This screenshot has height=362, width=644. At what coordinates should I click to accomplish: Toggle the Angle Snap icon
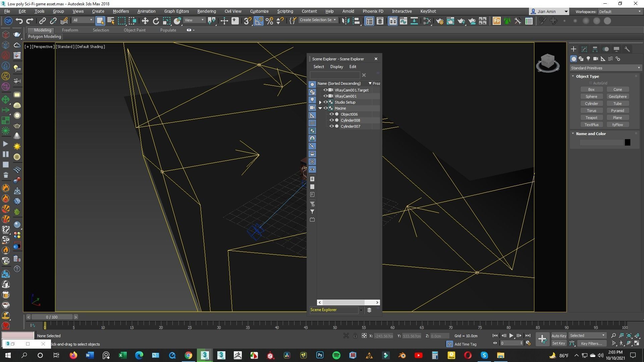259,21
